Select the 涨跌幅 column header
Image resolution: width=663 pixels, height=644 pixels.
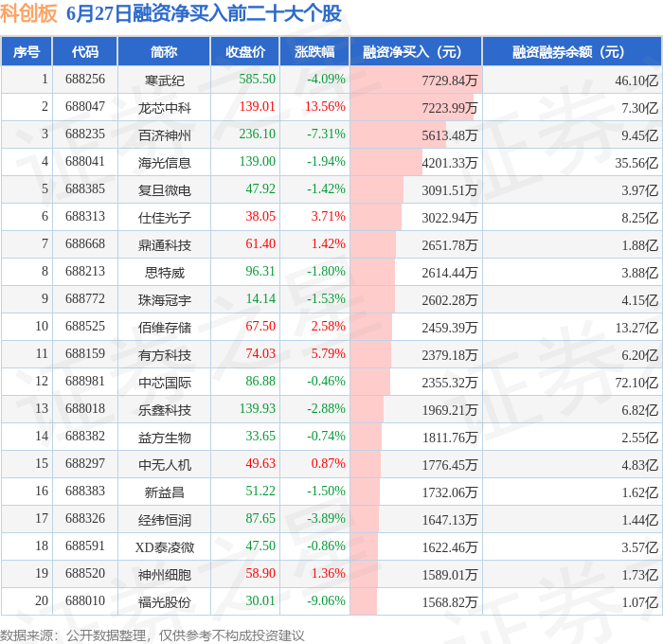coord(314,51)
